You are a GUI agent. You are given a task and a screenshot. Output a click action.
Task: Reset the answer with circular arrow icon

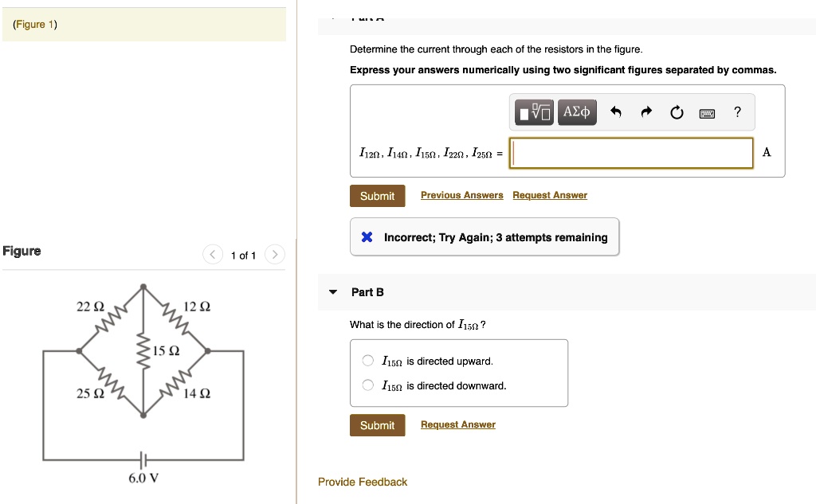[677, 112]
